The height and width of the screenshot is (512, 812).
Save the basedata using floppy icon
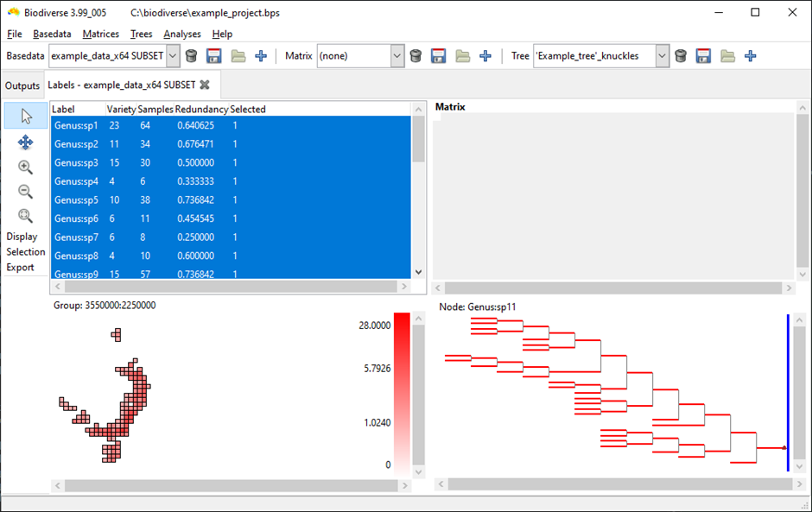point(214,56)
